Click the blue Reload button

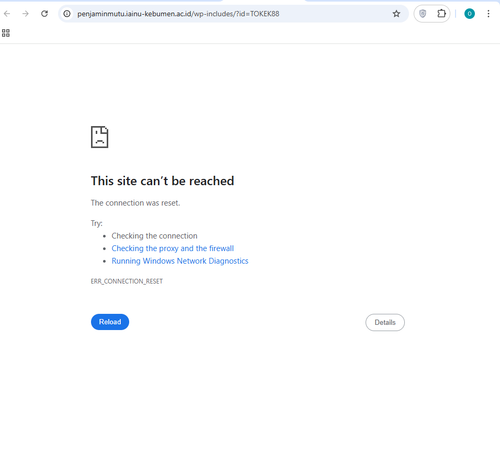(110, 322)
